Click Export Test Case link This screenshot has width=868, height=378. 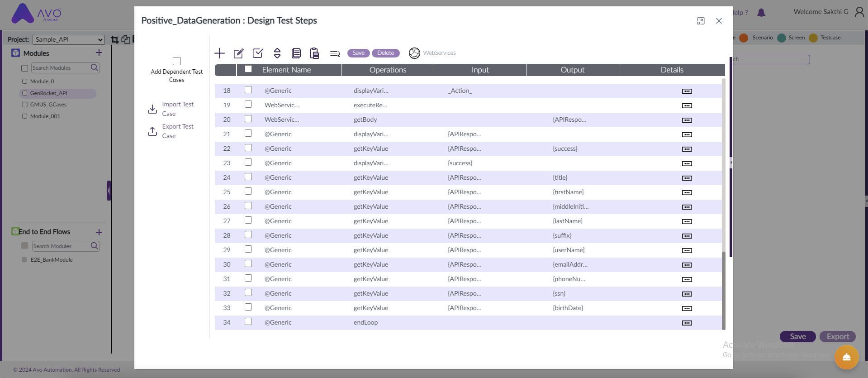[x=178, y=131]
